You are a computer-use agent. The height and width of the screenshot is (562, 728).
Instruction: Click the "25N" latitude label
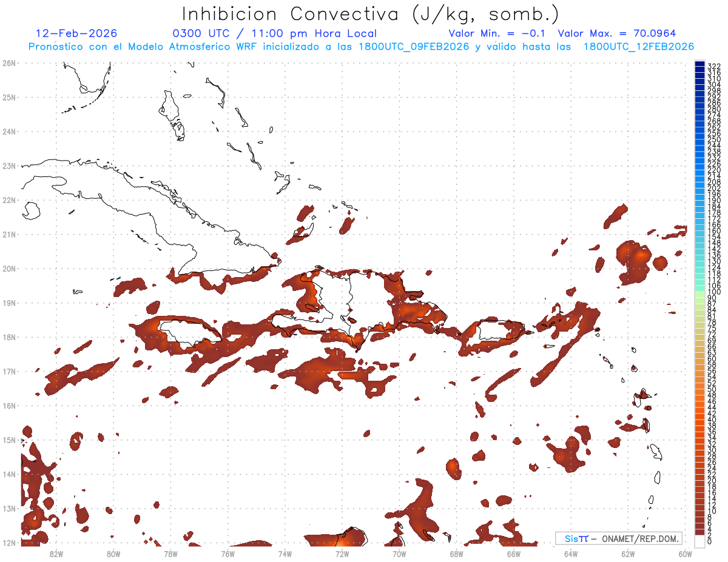9,97
